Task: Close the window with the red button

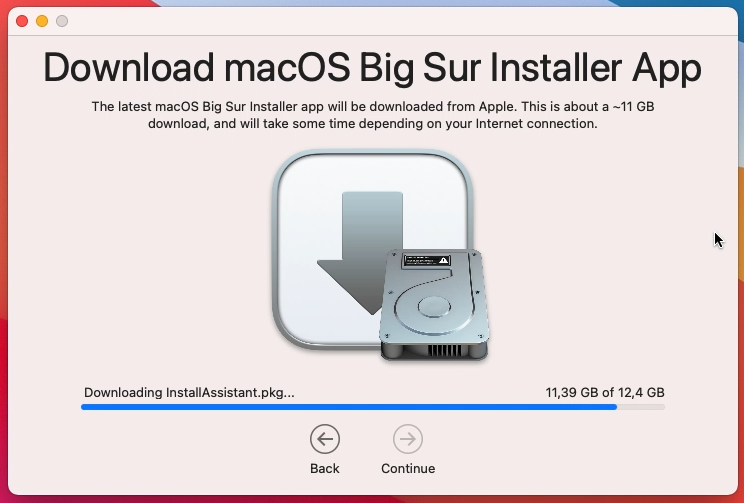Action: [22, 21]
